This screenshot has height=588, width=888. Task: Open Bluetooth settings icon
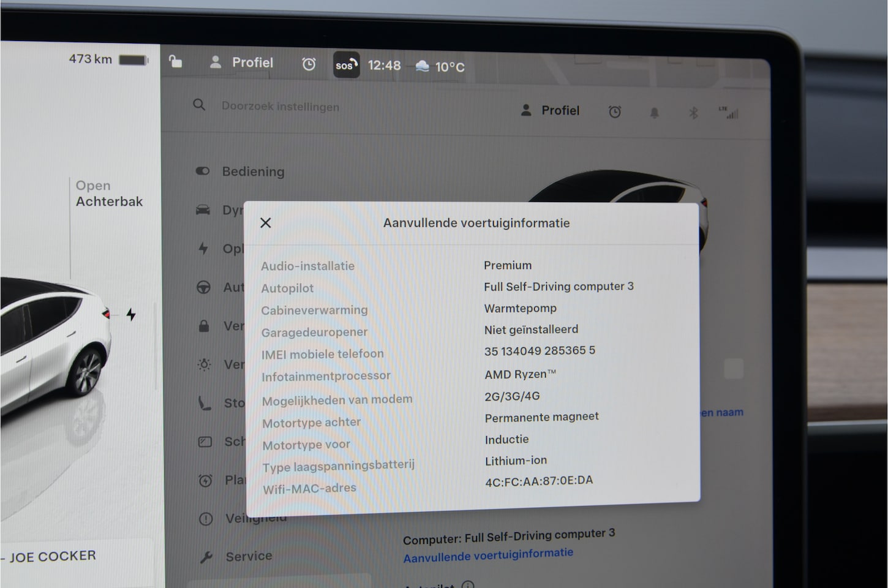pos(693,113)
